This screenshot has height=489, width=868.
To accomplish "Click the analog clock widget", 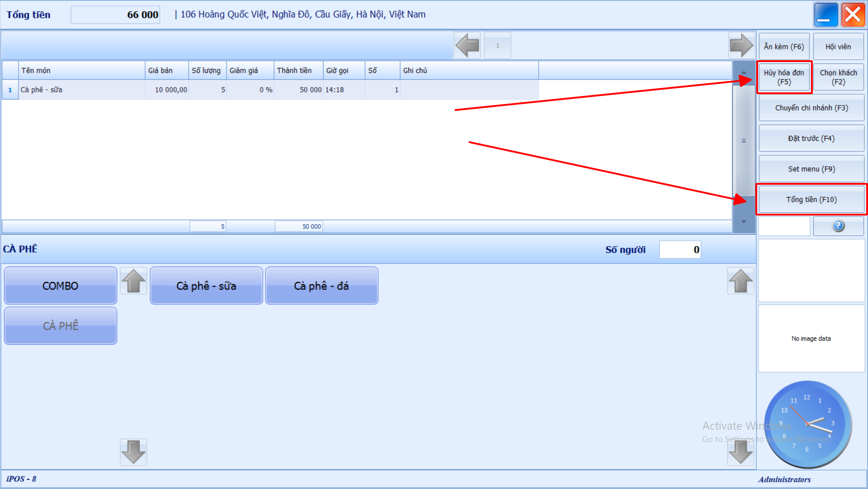I will point(808,424).
